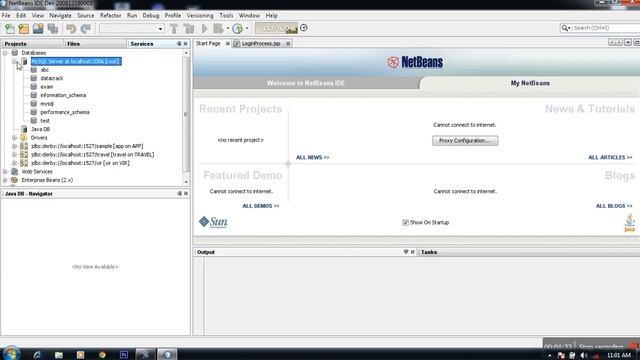The height and width of the screenshot is (360, 640).
Task: Collapse the Databases tree node
Action: 5,53
